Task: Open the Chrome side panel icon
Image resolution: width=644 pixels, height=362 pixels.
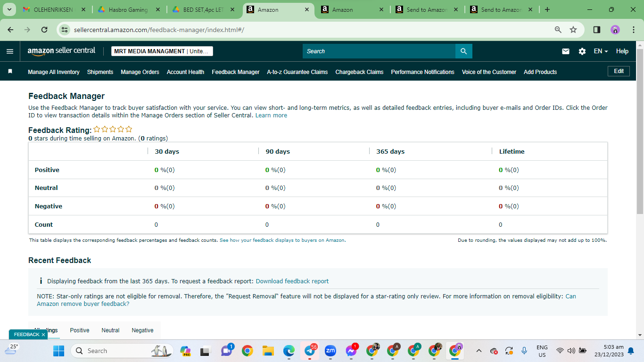Action: 597,30
